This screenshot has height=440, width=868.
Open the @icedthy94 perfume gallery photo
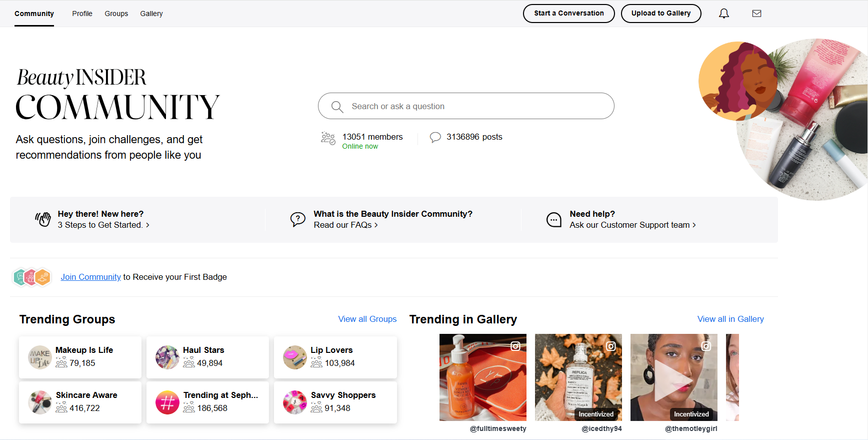click(578, 377)
